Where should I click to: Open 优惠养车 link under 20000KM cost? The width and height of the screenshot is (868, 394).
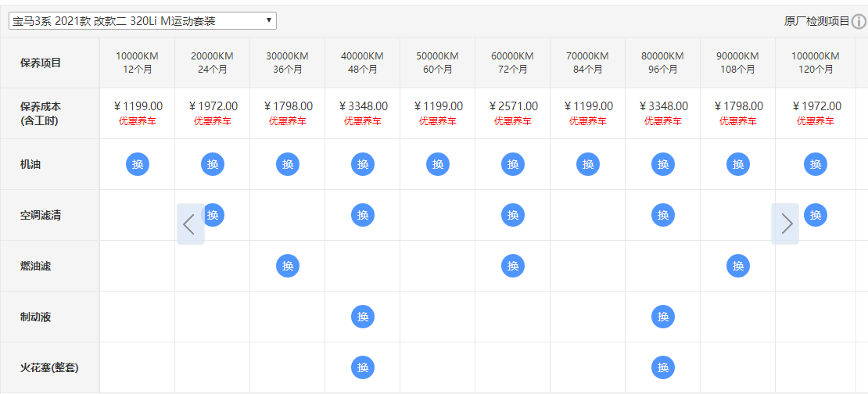point(213,121)
